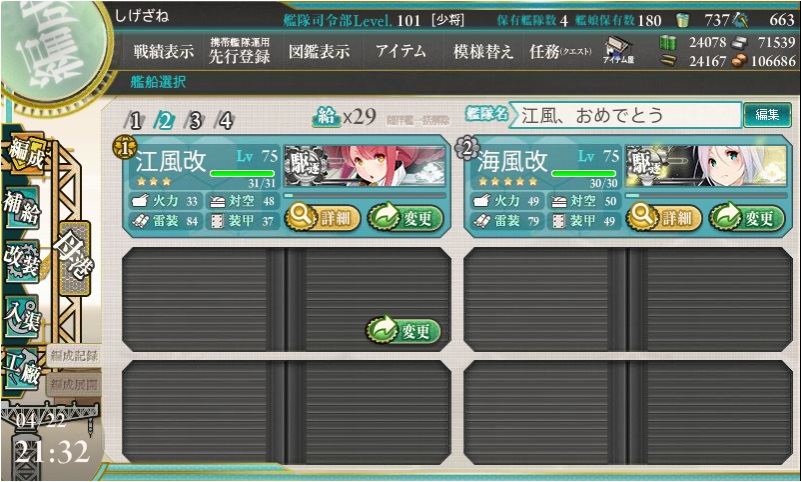Switch to fleet tab 4
801x482 pixels.
click(225, 120)
